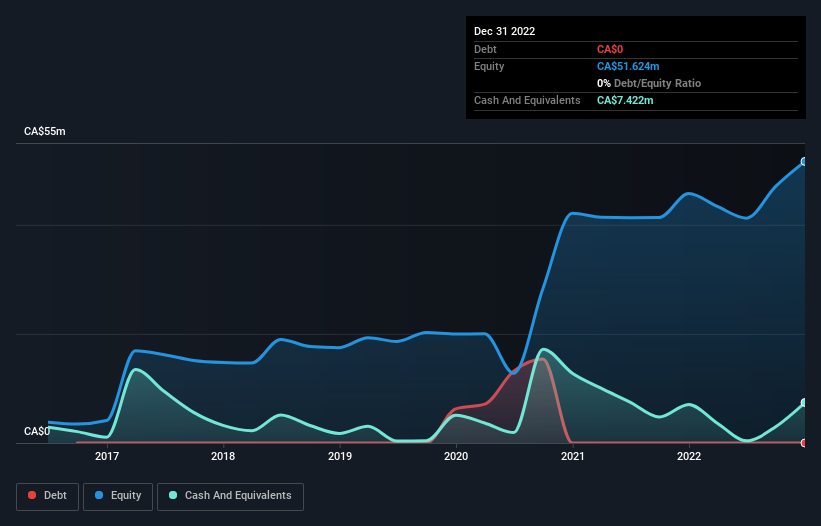Click the 2017 x-axis label
The height and width of the screenshot is (526, 821).
[x=107, y=456]
